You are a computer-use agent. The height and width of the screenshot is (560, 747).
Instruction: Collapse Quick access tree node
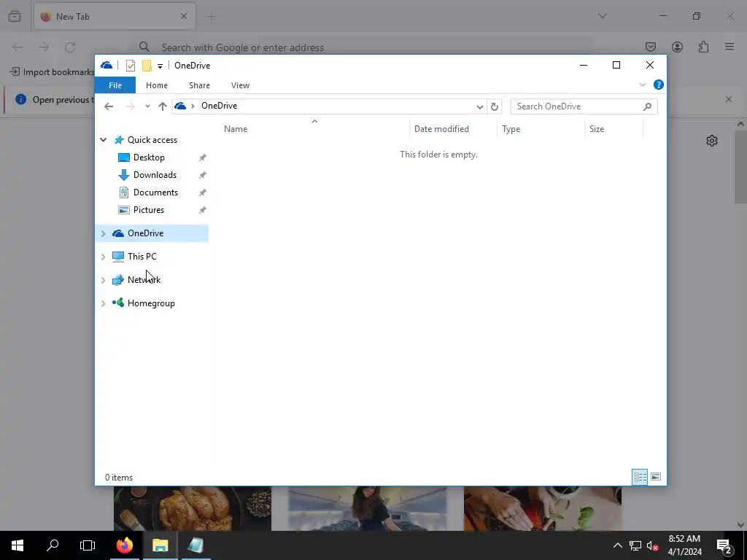(x=103, y=139)
